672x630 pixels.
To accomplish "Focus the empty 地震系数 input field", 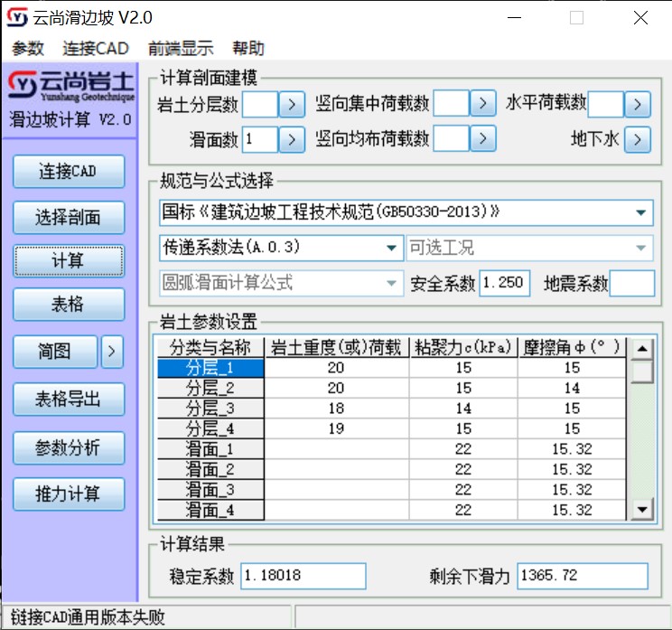I will pos(631,283).
